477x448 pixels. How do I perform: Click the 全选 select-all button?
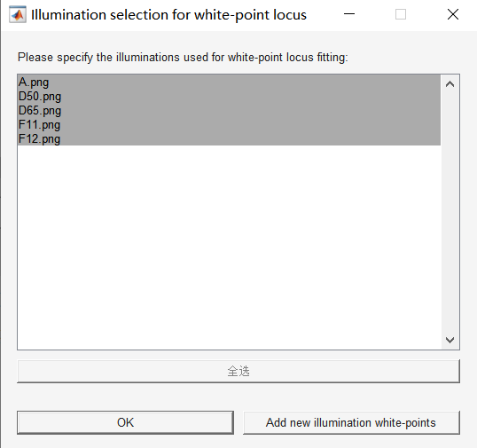[x=238, y=372]
